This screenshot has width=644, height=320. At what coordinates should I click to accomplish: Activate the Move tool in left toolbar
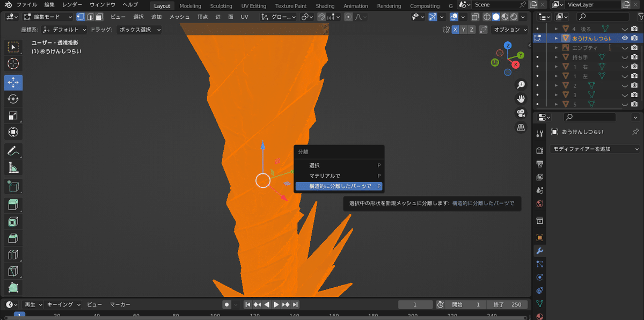tap(13, 82)
